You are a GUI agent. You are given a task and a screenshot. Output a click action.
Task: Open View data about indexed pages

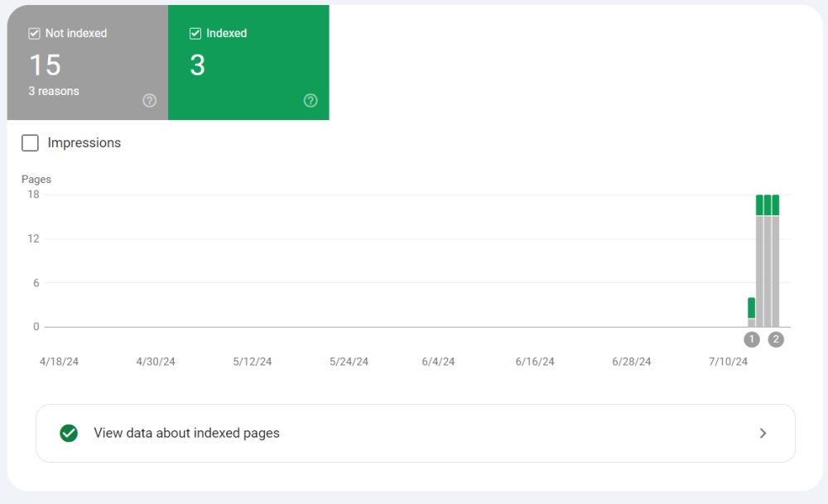186,433
